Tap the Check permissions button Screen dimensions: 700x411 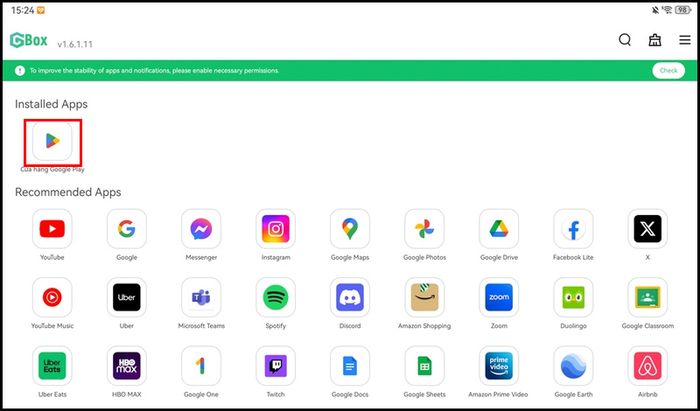tap(668, 71)
